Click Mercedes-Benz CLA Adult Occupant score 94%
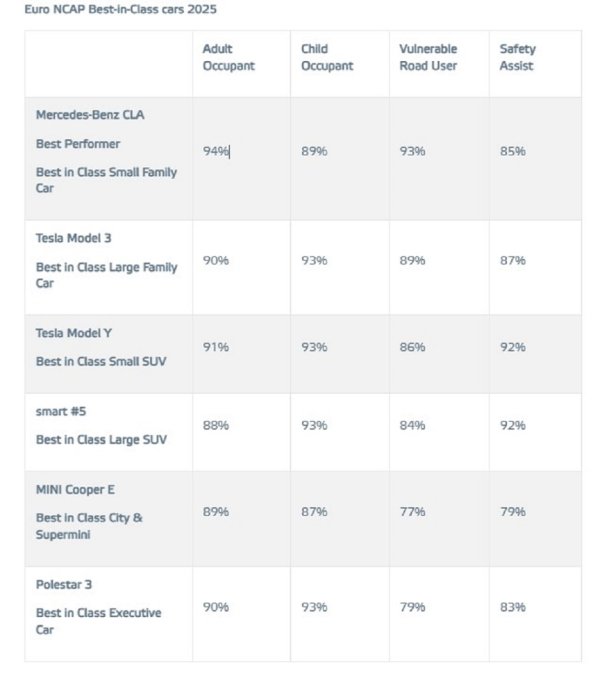This screenshot has width=600, height=678. pos(215,151)
